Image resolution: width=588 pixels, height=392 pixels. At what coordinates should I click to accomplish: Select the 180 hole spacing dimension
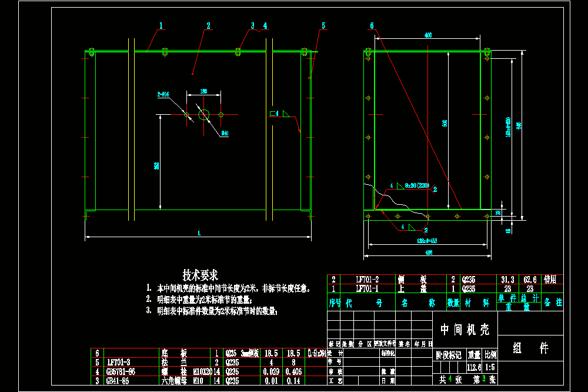click(x=203, y=91)
